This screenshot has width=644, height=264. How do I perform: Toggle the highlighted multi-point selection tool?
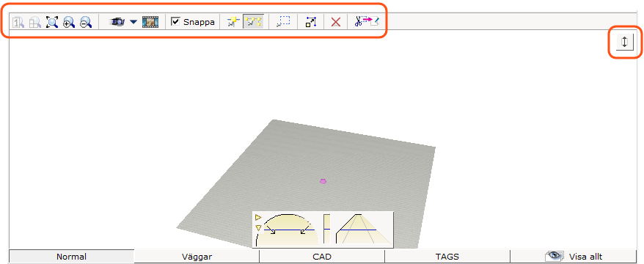[x=253, y=22]
